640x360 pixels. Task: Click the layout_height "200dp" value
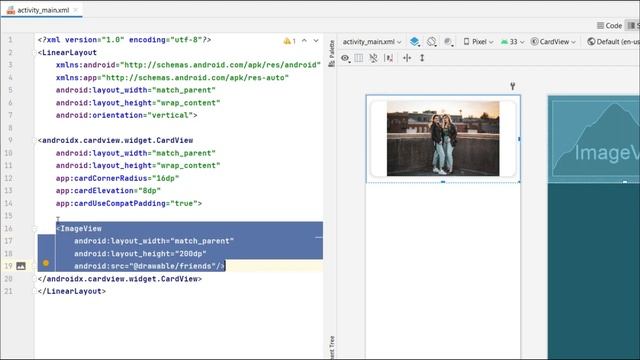[x=191, y=253]
